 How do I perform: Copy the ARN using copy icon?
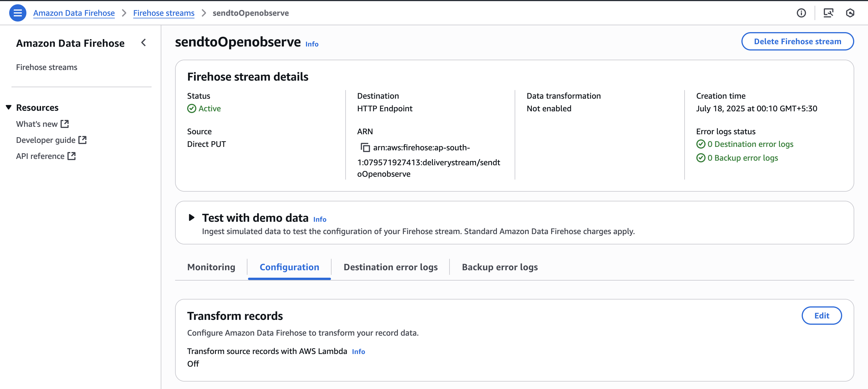[365, 147]
